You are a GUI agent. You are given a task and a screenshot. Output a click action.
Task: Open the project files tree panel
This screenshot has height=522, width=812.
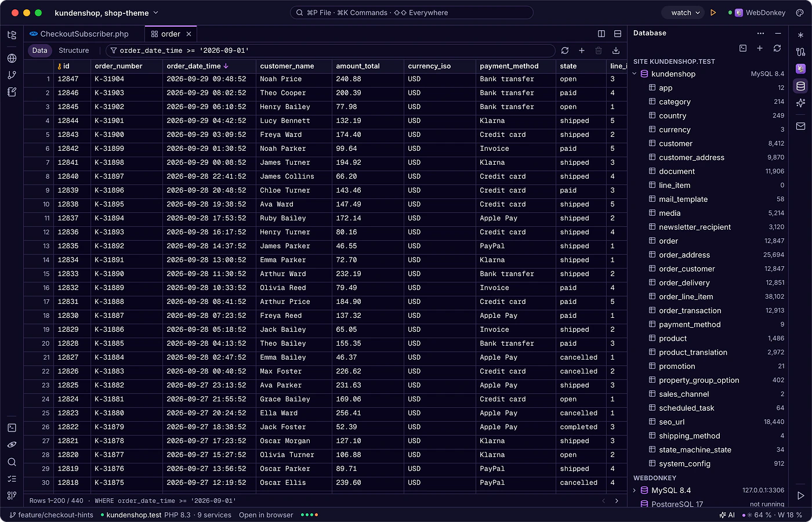[x=12, y=35]
